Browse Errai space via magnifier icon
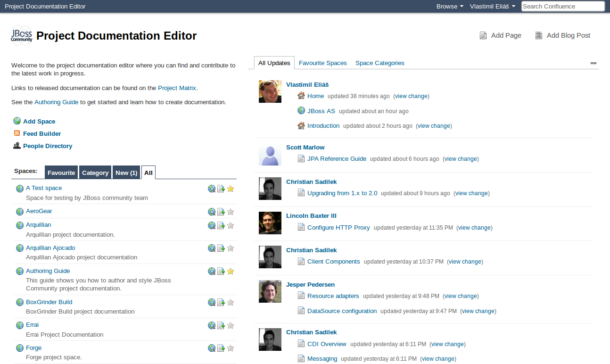This screenshot has height=364, width=610. (x=212, y=325)
